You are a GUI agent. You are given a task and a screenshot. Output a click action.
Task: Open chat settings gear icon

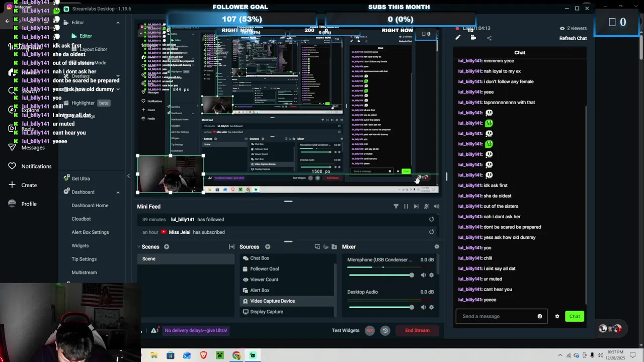[557, 316]
